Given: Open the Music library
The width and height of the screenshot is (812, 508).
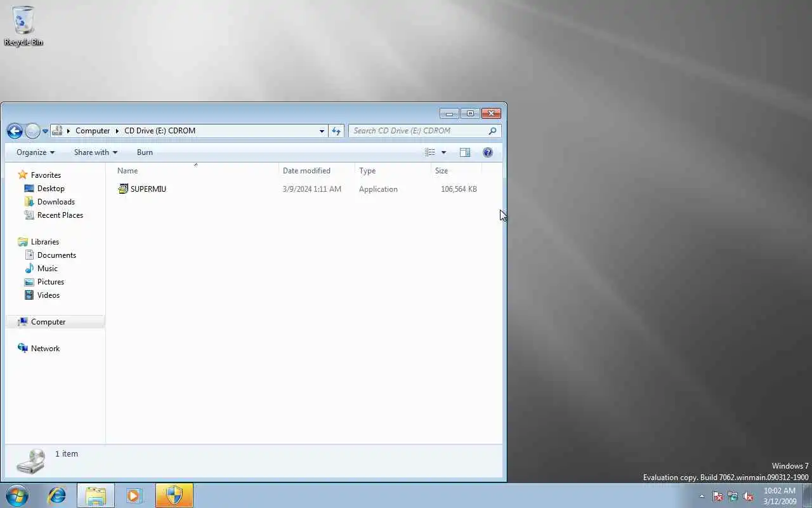Looking at the screenshot, I should pos(47,269).
